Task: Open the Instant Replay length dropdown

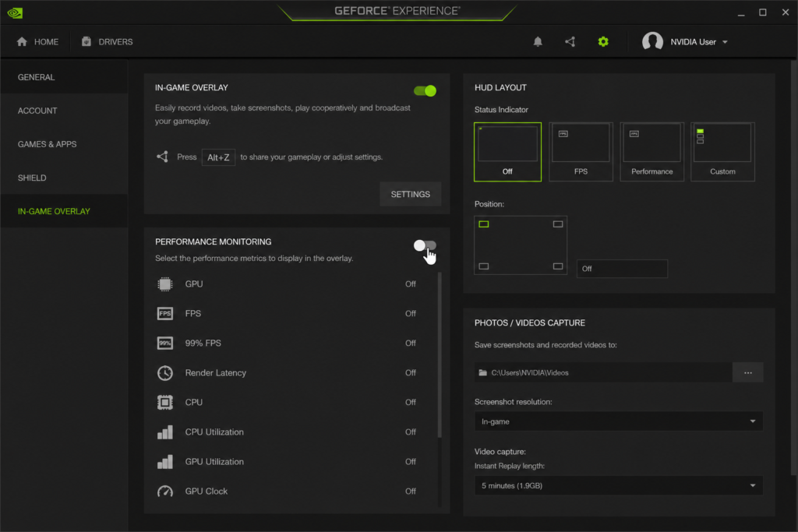Action: click(x=618, y=486)
